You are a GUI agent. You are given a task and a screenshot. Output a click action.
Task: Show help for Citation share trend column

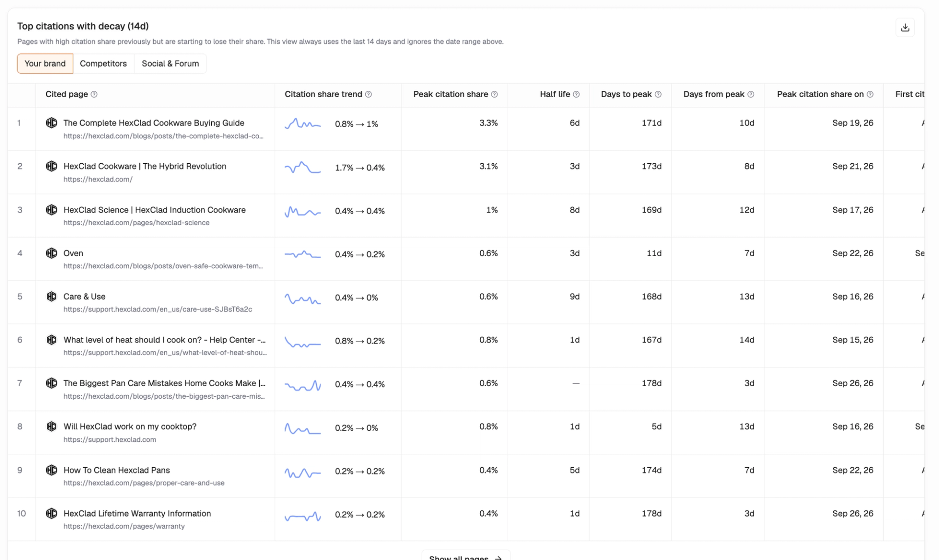click(369, 94)
